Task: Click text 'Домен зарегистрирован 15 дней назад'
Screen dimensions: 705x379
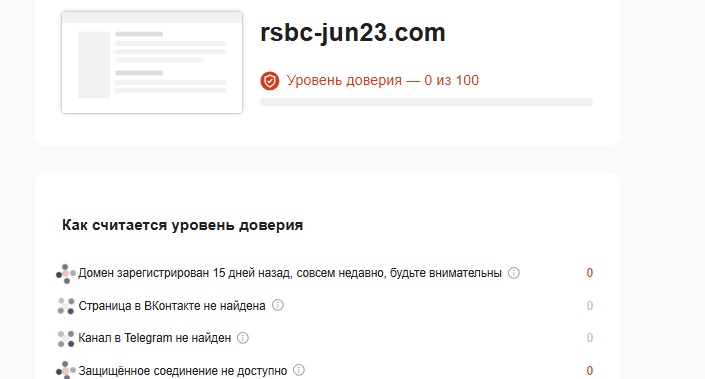Action: tap(185, 273)
